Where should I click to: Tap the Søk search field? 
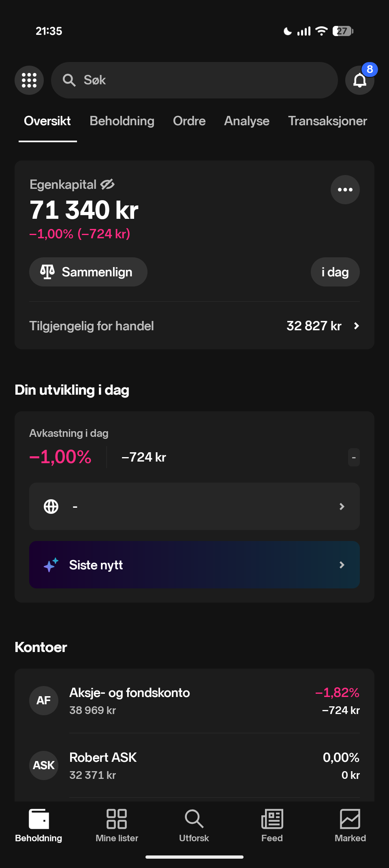click(x=194, y=80)
